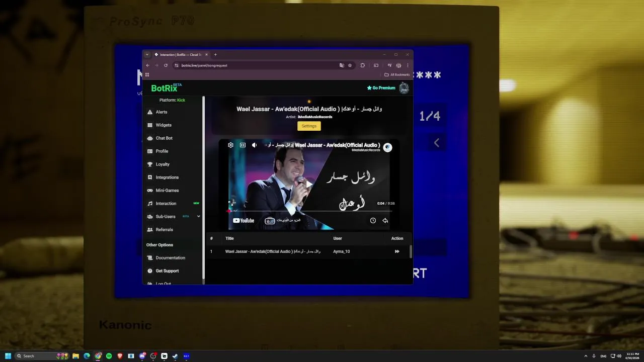Click the Chat Bot robot icon
This screenshot has height=362, width=644.
tap(150, 138)
